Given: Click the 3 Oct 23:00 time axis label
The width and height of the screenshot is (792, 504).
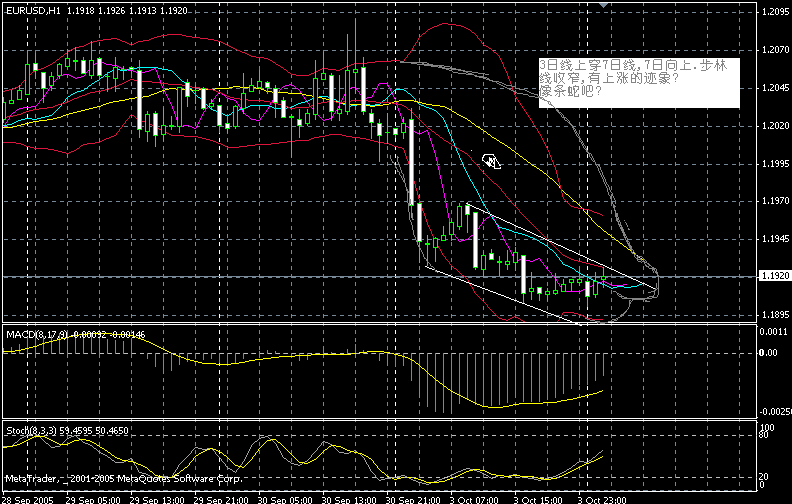Looking at the screenshot, I should click(602, 499).
